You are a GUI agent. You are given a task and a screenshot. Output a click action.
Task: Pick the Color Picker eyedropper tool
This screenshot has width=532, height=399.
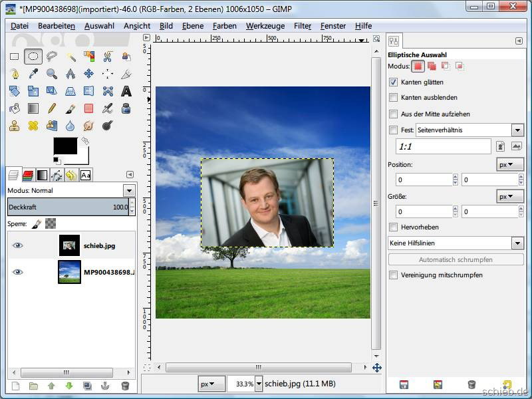pyautogui.click(x=33, y=74)
